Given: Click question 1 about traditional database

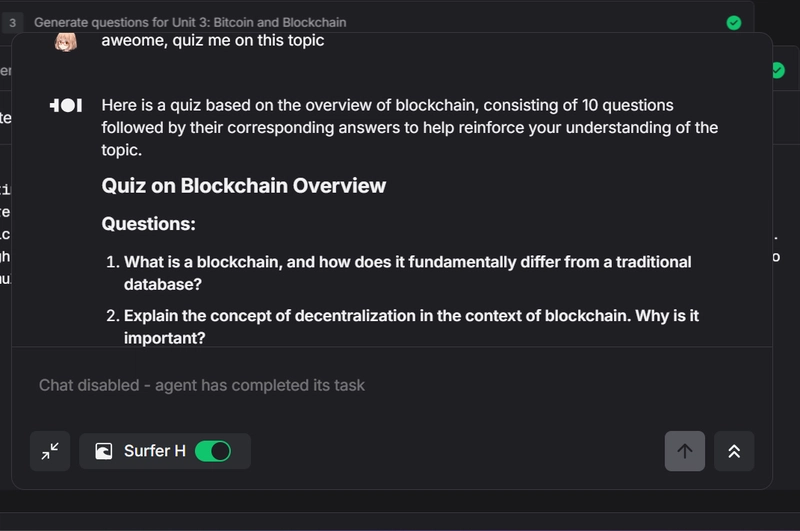Looking at the screenshot, I should coord(408,273).
